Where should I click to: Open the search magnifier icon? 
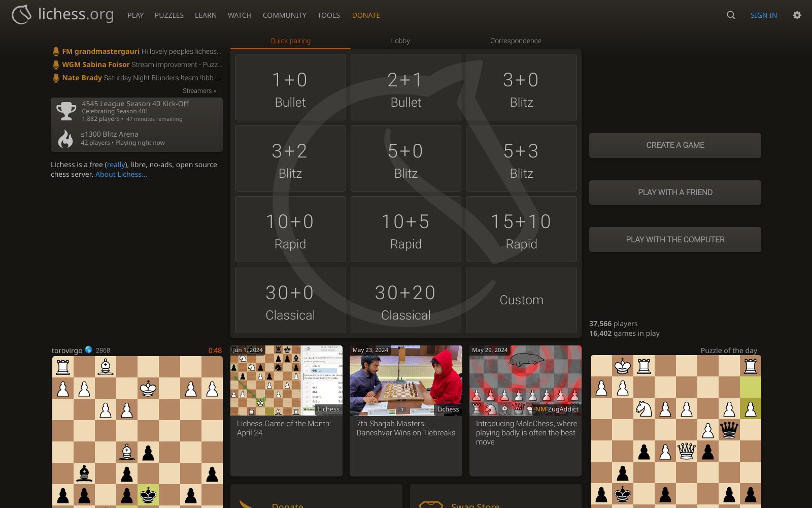(731, 15)
